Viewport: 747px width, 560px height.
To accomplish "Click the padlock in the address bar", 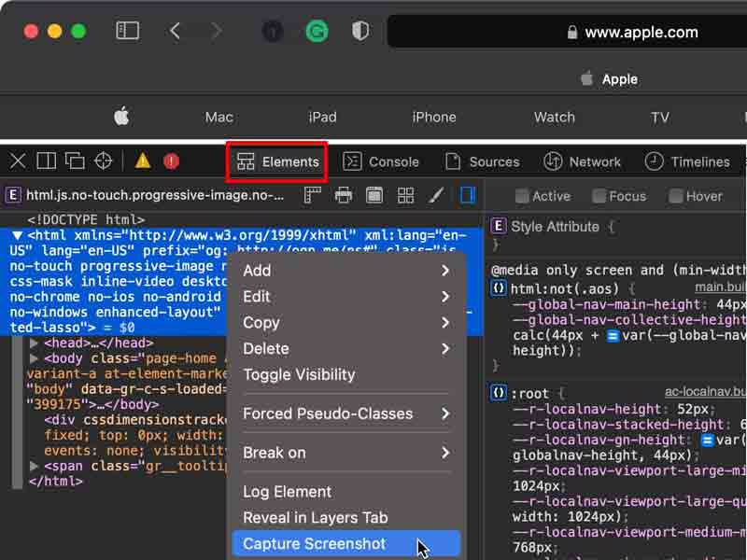I will (572, 33).
